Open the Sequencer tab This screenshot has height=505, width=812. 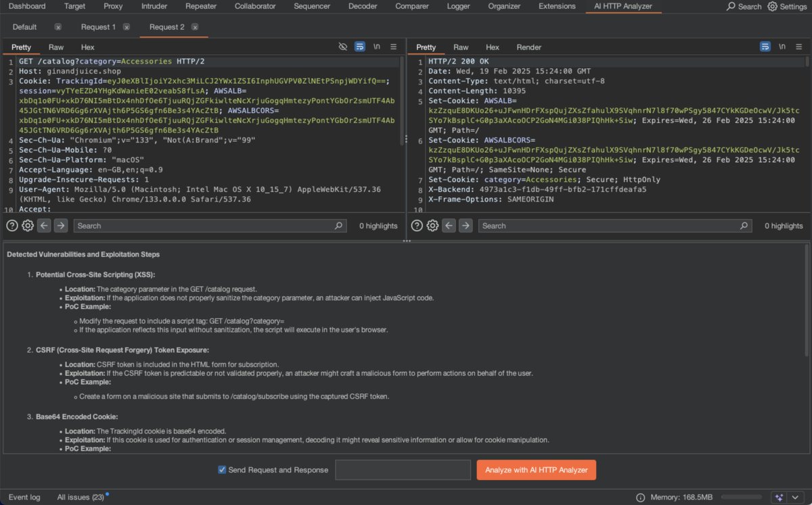(x=312, y=6)
